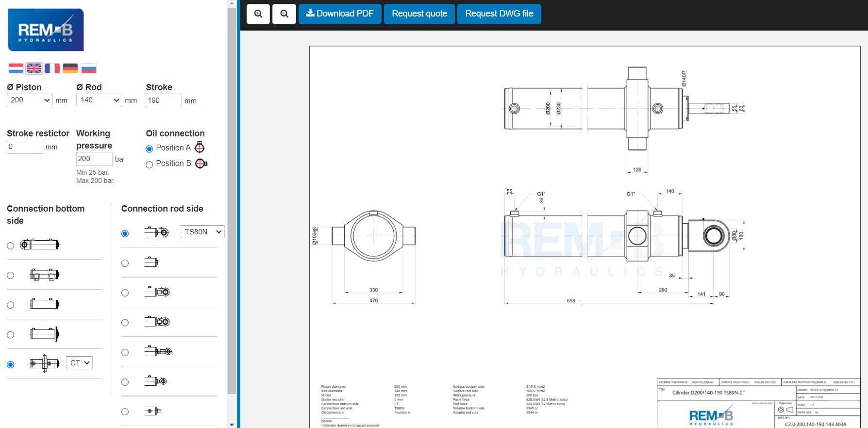Screen dimensions: 868x428
Task: Click the Stroke input field
Action: coord(164,100)
